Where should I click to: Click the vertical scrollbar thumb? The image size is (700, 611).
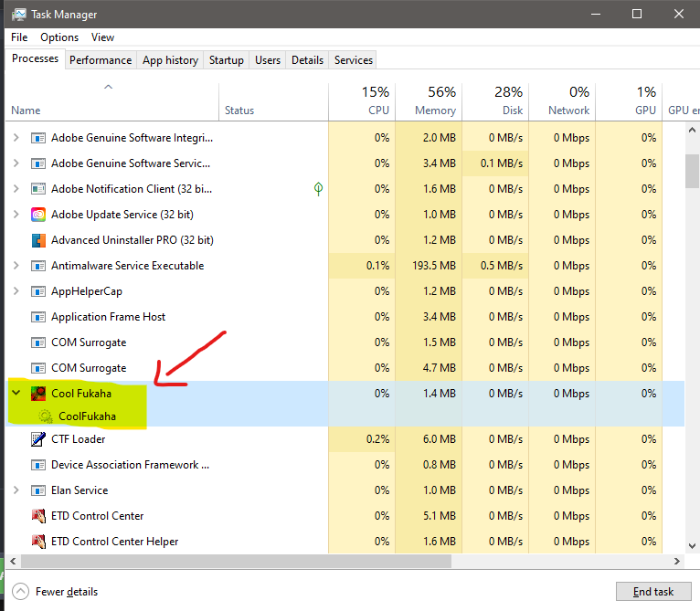tap(692, 172)
